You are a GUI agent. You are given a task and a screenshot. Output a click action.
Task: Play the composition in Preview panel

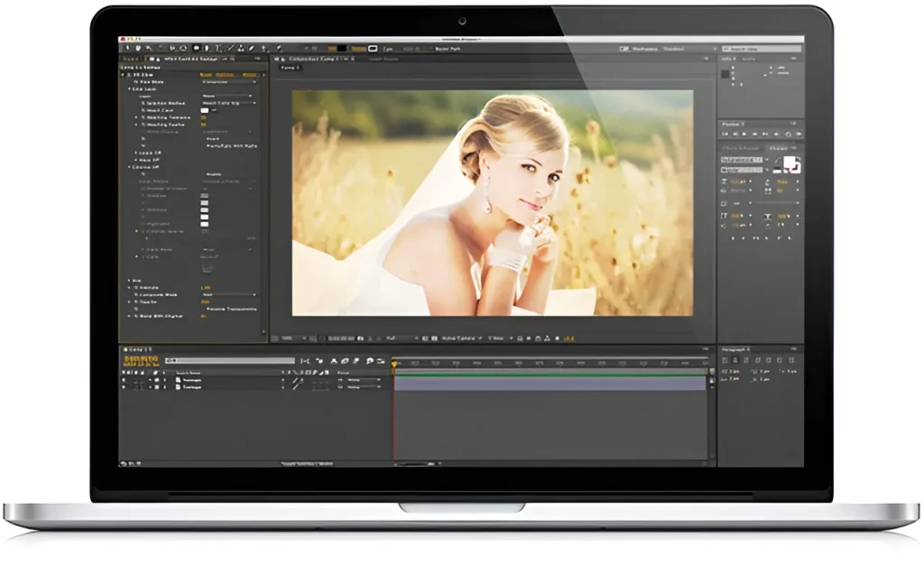[x=744, y=134]
